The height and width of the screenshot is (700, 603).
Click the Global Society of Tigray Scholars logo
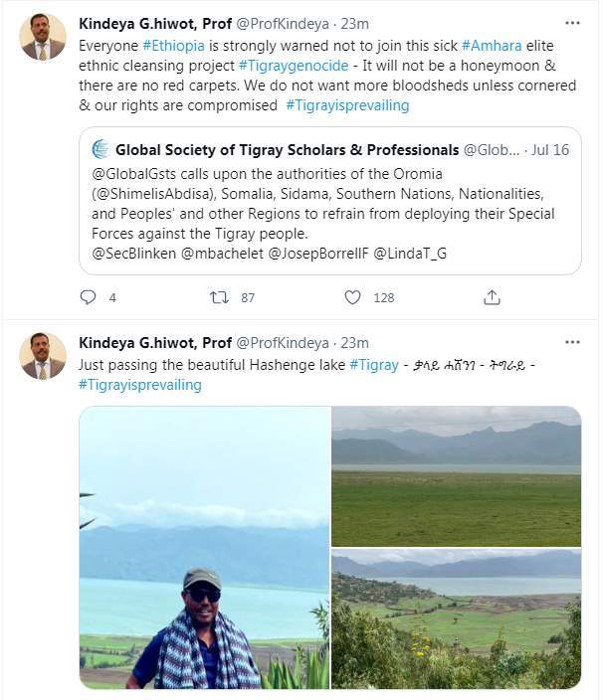click(100, 150)
